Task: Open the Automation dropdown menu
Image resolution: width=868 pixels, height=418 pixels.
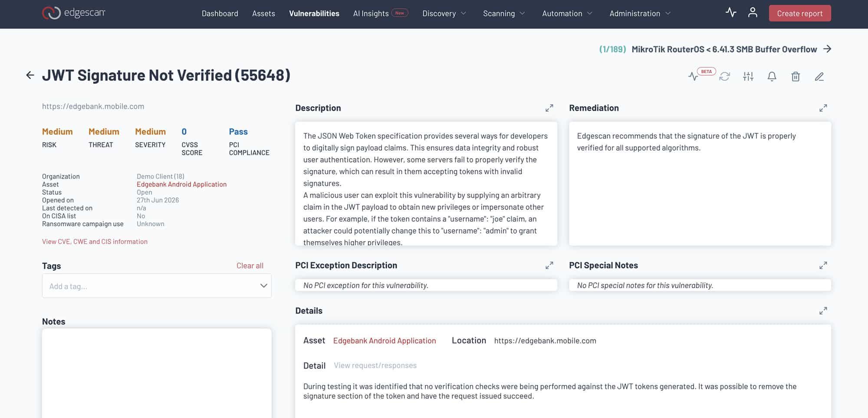Action: tap(567, 13)
